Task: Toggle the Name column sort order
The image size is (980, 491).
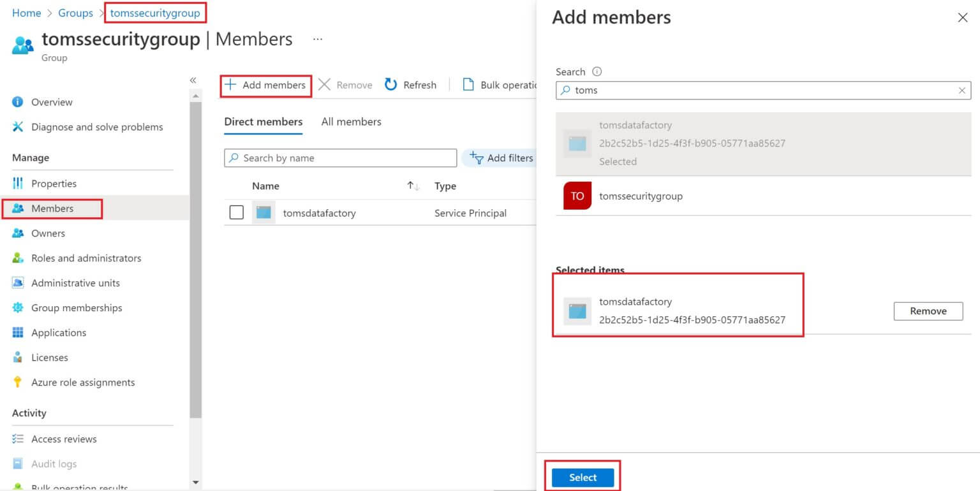Action: pos(412,186)
